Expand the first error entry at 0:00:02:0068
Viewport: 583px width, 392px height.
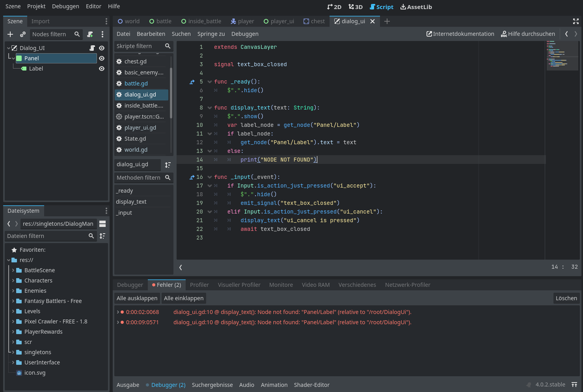coord(118,312)
